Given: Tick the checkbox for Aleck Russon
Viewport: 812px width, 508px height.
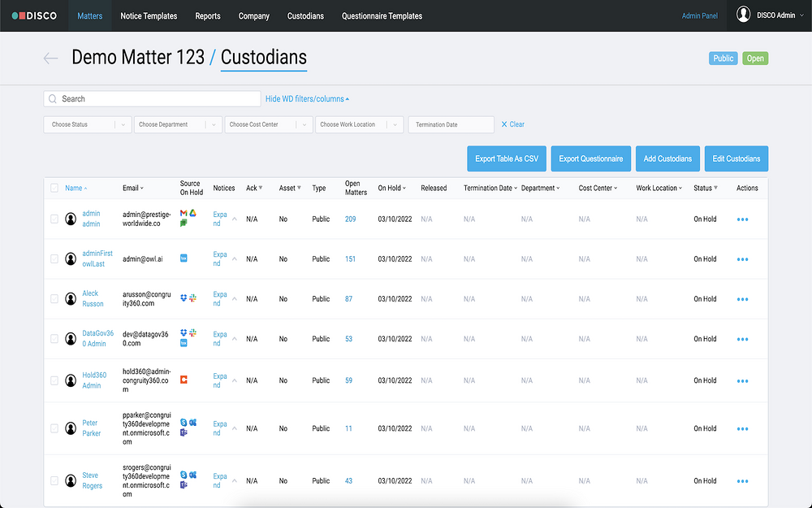Looking at the screenshot, I should (x=54, y=298).
